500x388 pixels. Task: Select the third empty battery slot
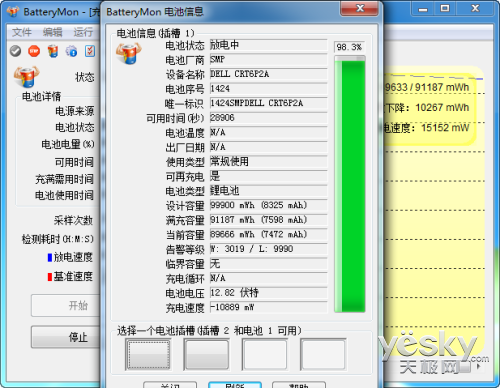coord(265,354)
